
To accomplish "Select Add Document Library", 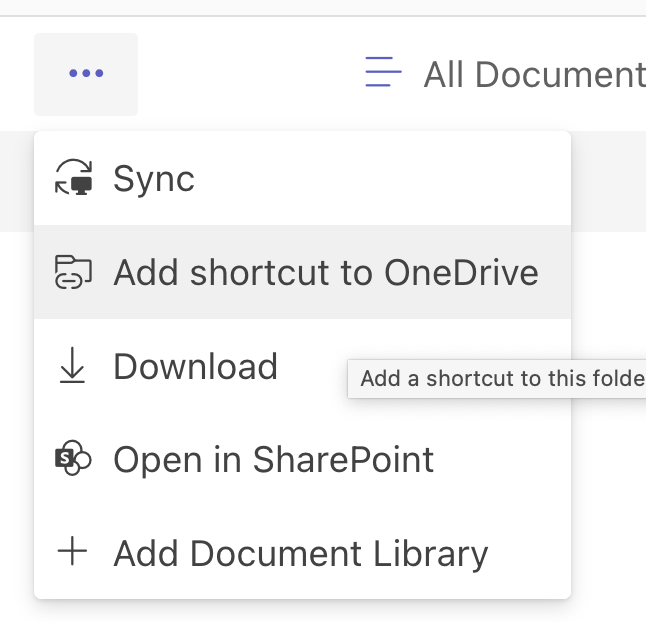I will 302,552.
